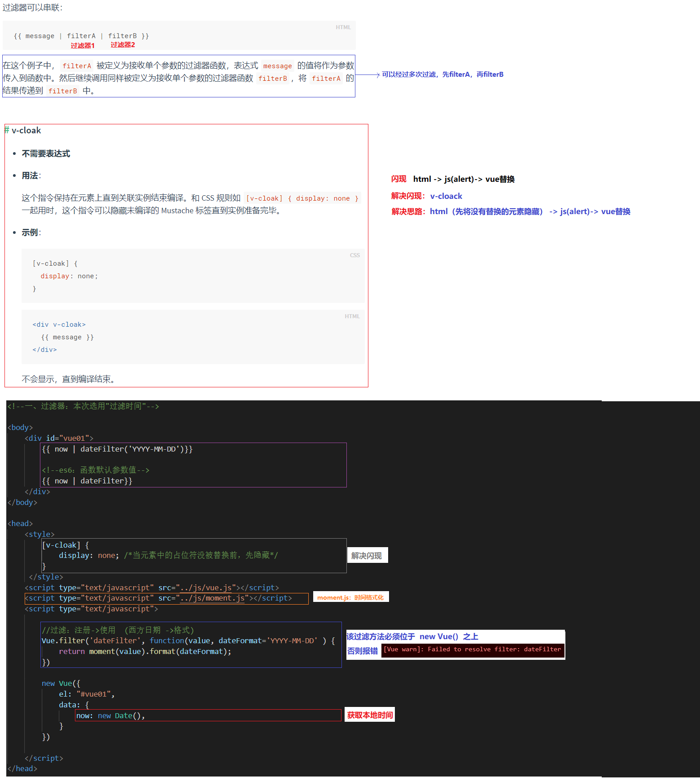Click HTML label on div v-cloak code block
This screenshot has height=781, width=700.
[352, 316]
